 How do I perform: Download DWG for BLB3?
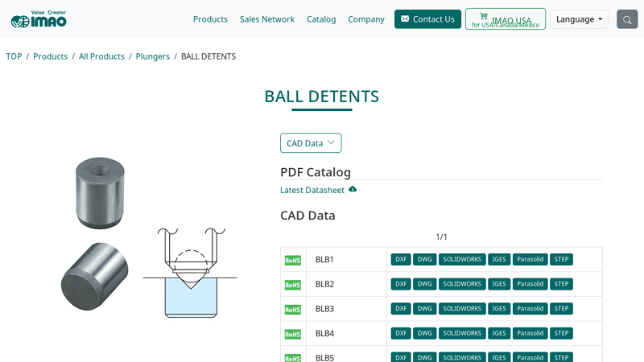[x=425, y=309]
